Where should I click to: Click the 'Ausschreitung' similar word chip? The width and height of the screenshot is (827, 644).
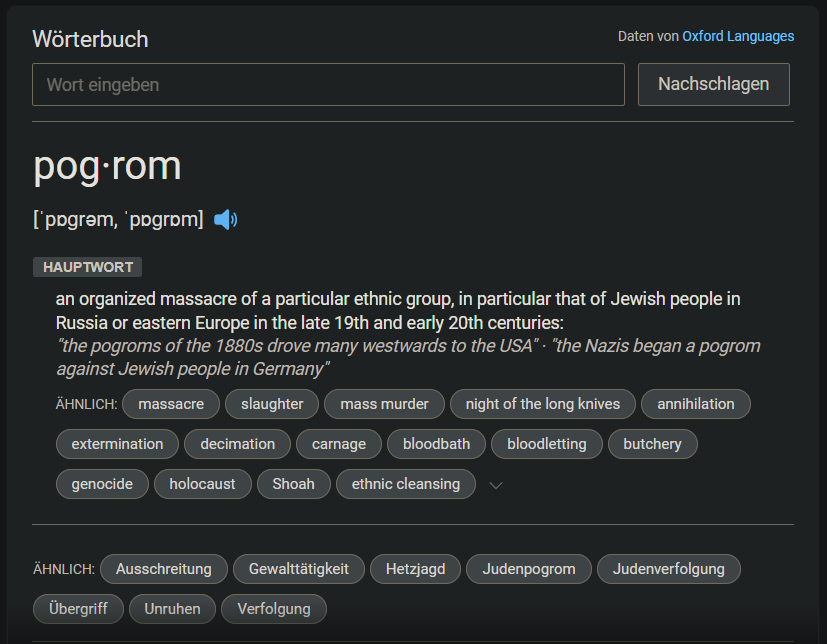(x=164, y=569)
